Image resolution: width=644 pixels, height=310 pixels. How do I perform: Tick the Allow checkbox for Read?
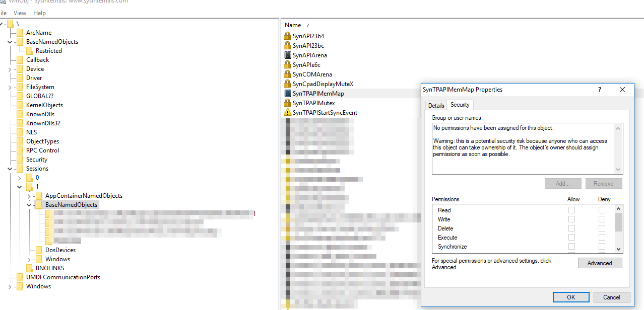[571, 210]
